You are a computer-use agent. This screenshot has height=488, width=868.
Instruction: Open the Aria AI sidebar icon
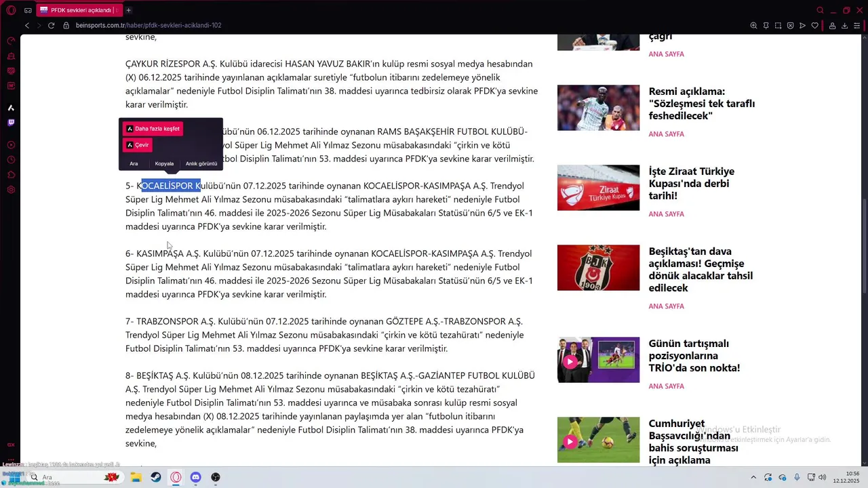click(11, 108)
